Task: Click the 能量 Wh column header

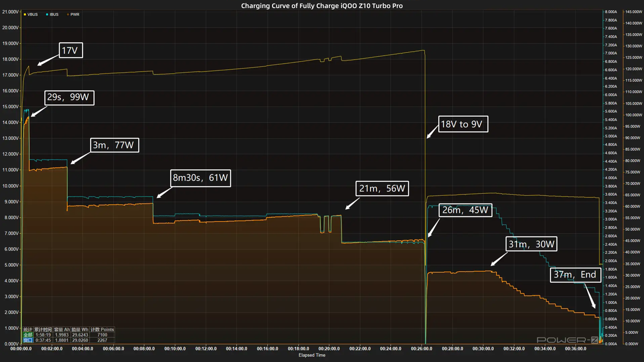Action: pyautogui.click(x=80, y=329)
